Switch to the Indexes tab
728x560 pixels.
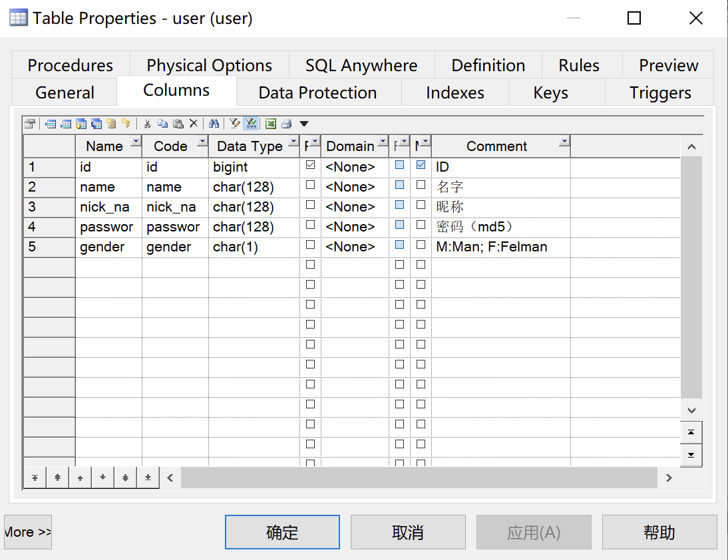click(455, 92)
